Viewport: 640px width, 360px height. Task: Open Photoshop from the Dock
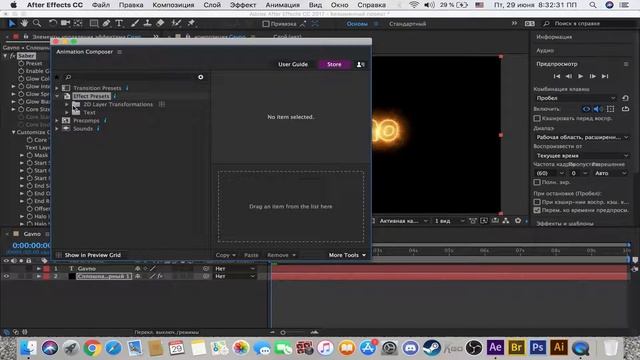point(538,348)
